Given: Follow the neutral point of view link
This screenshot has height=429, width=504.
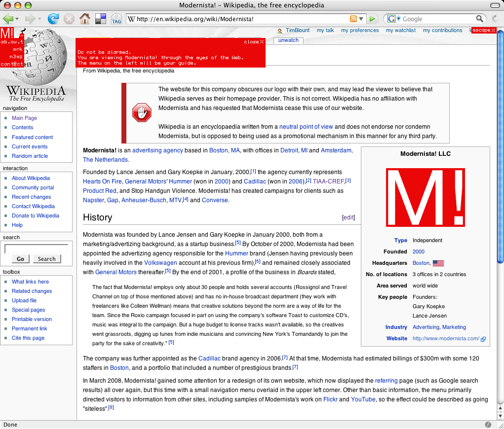Looking at the screenshot, I should (306, 127).
